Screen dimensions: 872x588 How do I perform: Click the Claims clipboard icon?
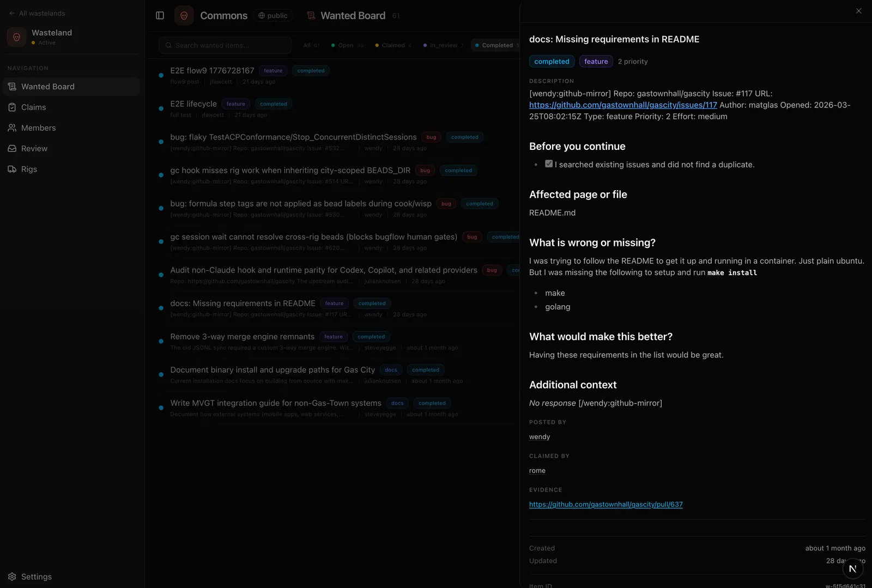tap(12, 107)
